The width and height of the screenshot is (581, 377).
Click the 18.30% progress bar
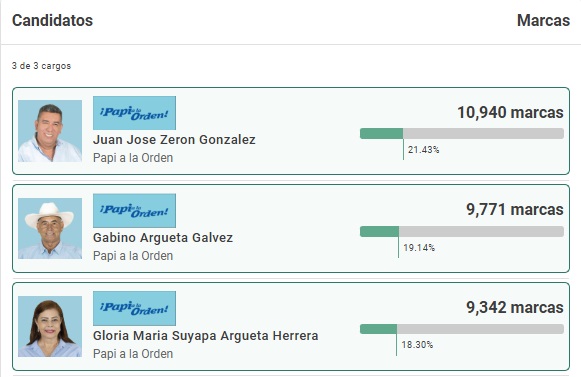click(x=462, y=329)
